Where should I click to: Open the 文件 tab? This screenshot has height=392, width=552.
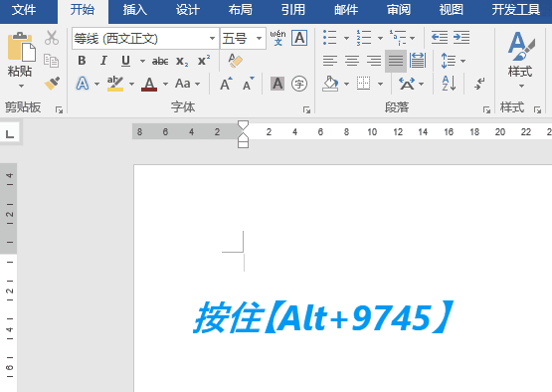pyautogui.click(x=24, y=10)
